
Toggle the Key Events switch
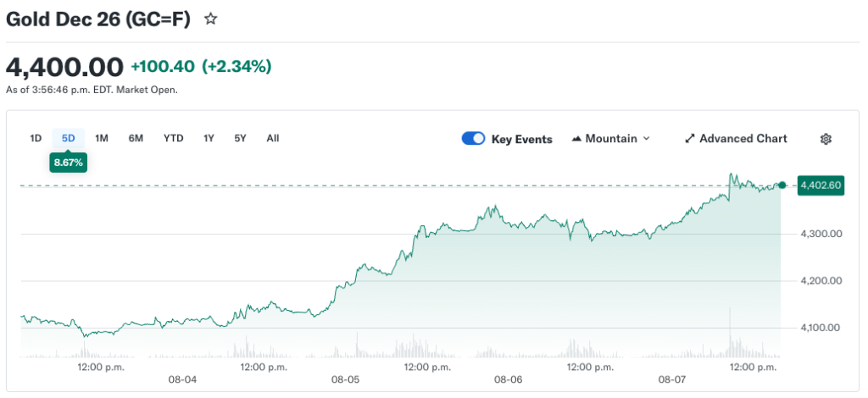pos(473,139)
